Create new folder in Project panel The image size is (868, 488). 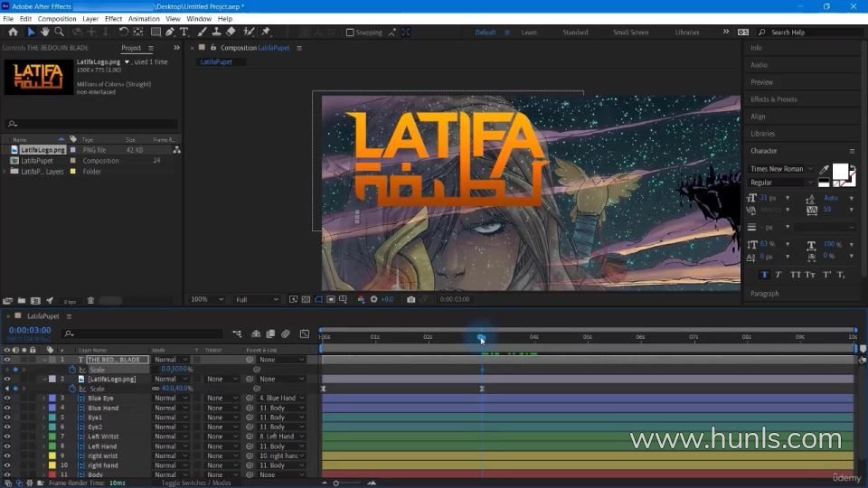[x=22, y=300]
